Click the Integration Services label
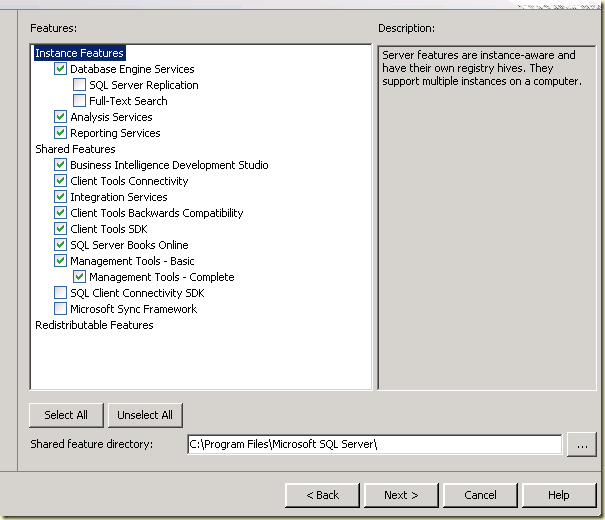Screen dimensions: 605x520 (x=118, y=197)
